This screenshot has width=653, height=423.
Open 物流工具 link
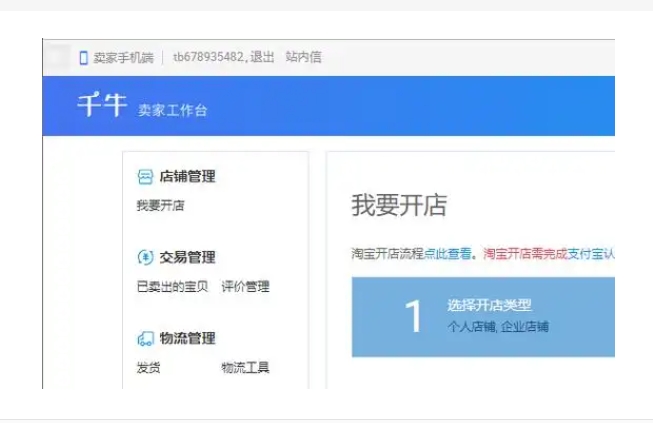(245, 368)
